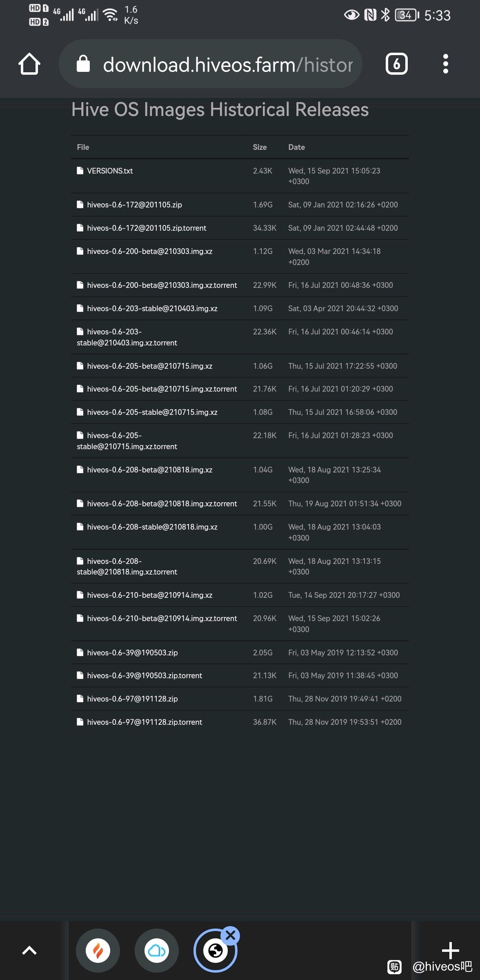The image size is (480, 980).
Task: Download hiveos-0.6-172@201105.zip
Action: coord(134,205)
